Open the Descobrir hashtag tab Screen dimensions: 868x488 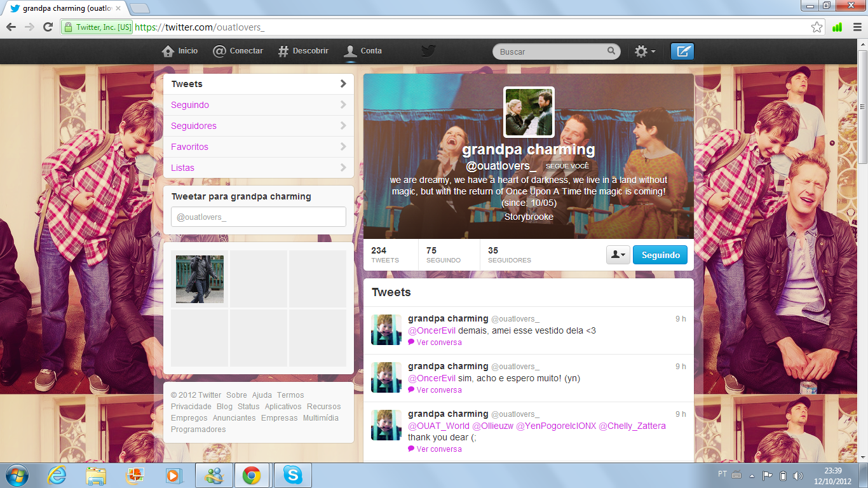[x=303, y=51]
